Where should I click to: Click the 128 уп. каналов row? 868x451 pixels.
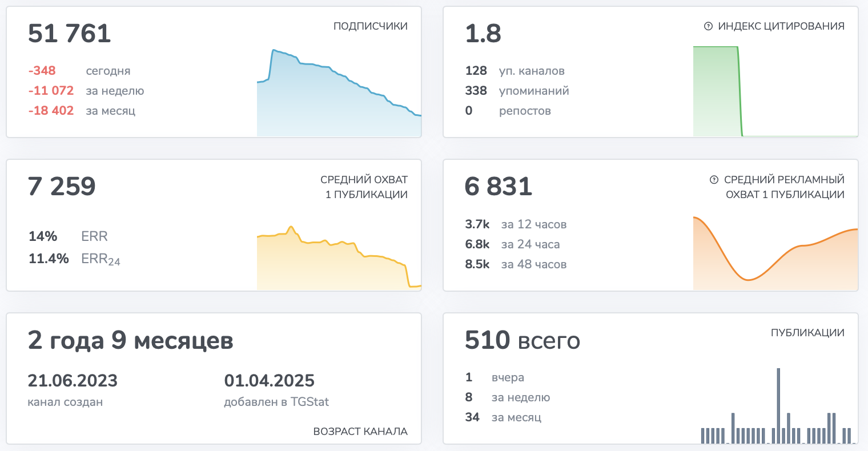[515, 71]
